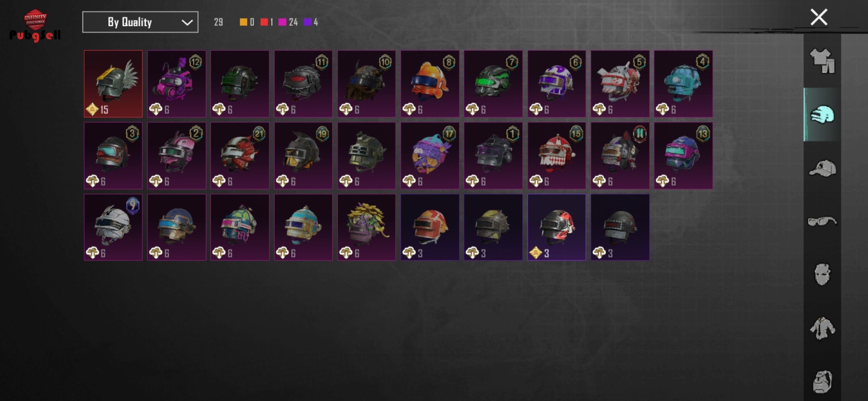Close the inventory with the X button
868x401 pixels.
coord(819,17)
